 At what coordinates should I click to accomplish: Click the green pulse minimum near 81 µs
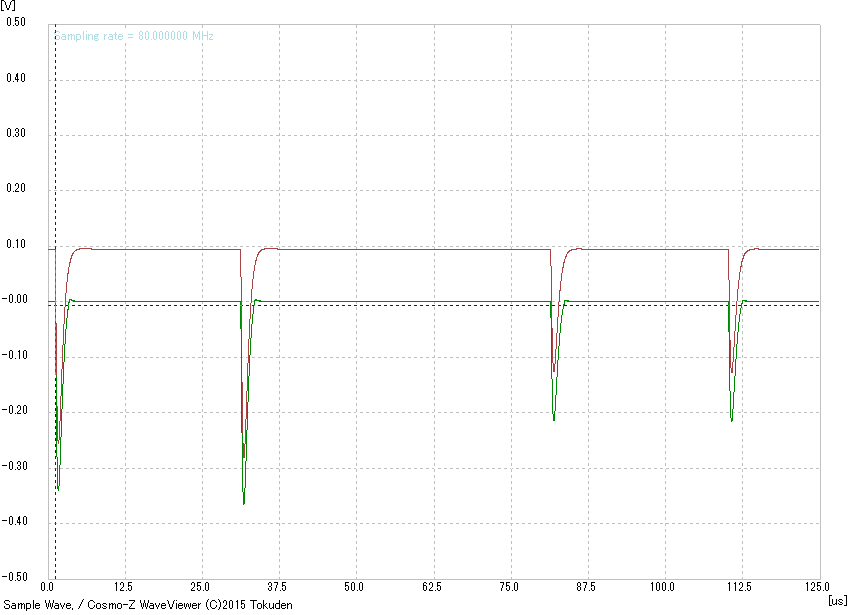pos(554,419)
